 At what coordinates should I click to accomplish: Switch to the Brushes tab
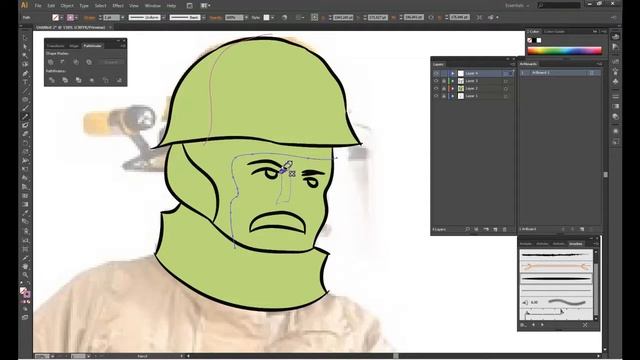click(x=576, y=244)
